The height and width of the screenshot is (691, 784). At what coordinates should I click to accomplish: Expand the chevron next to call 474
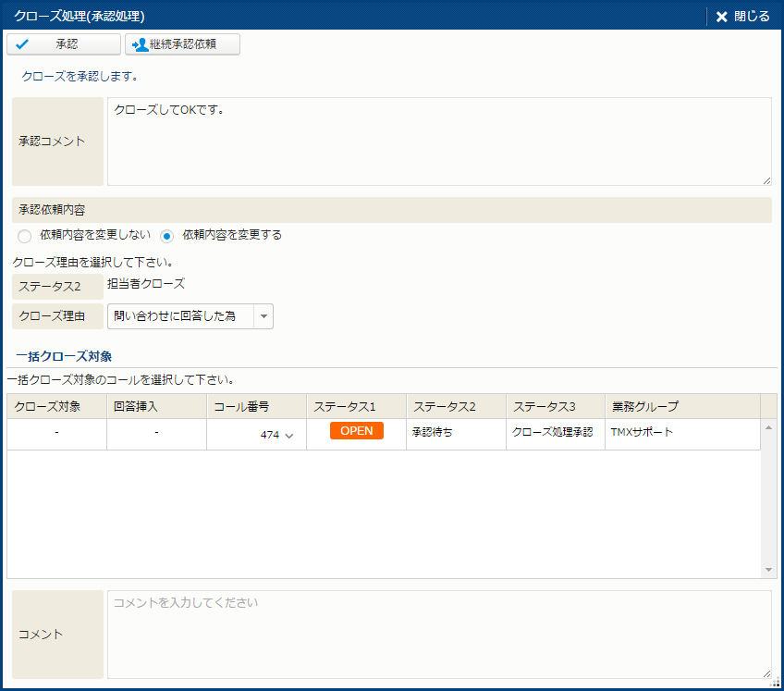[x=289, y=436]
